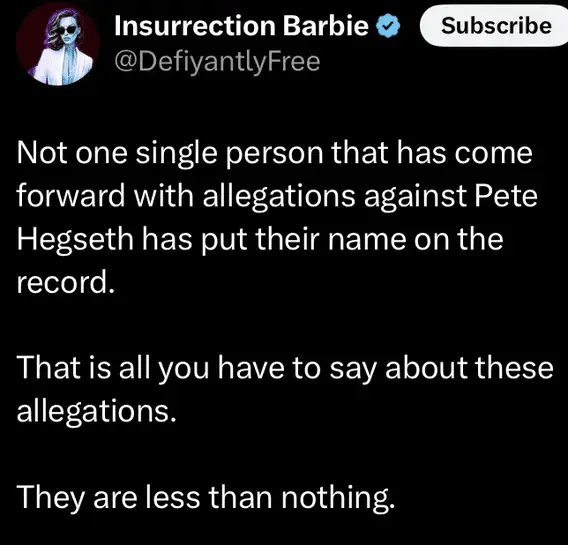
Task: Subscribe to Insurrection Barbie
Action: [495, 26]
